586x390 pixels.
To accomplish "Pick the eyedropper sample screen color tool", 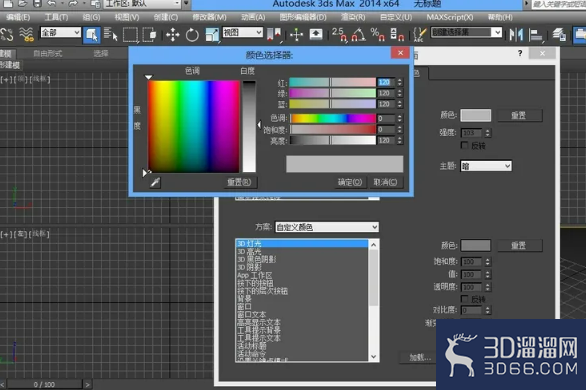I will pyautogui.click(x=155, y=183).
